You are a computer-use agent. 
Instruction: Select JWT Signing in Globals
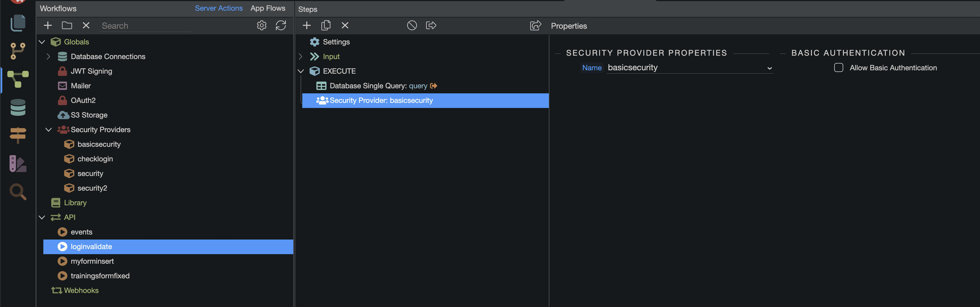click(x=91, y=71)
